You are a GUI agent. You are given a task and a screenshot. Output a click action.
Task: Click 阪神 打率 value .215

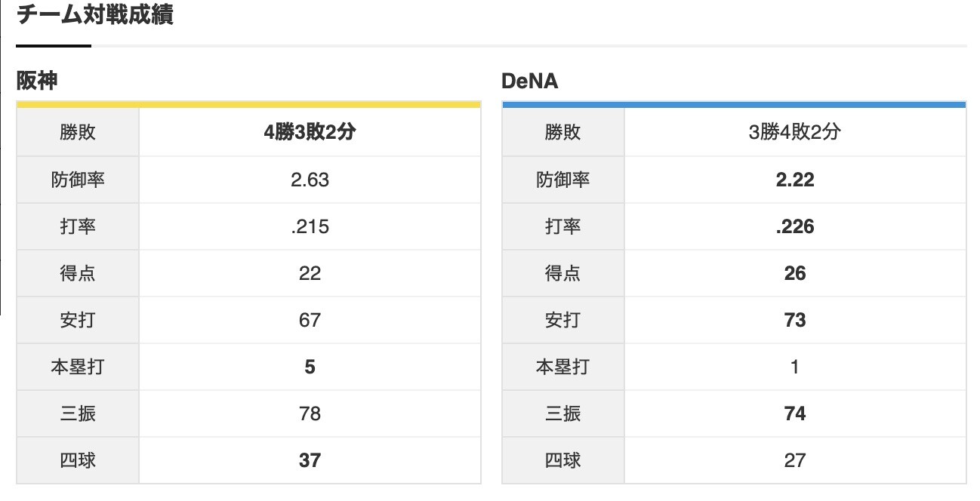pyautogui.click(x=310, y=227)
